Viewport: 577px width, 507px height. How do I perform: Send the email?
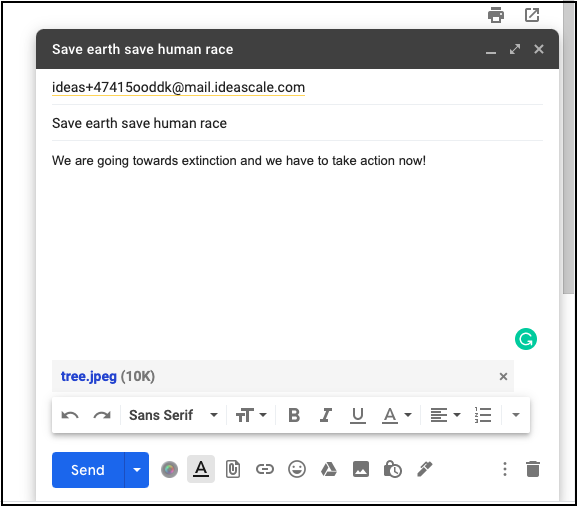[x=88, y=470]
